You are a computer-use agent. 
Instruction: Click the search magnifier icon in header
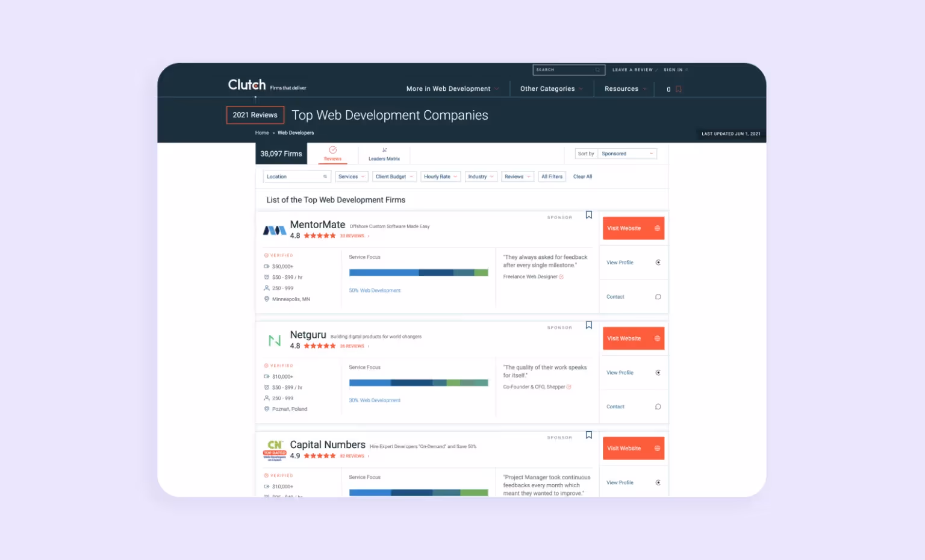(x=597, y=70)
